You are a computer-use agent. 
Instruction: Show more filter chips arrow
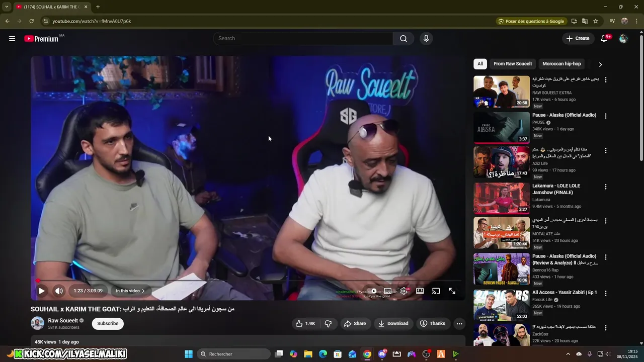(x=600, y=64)
